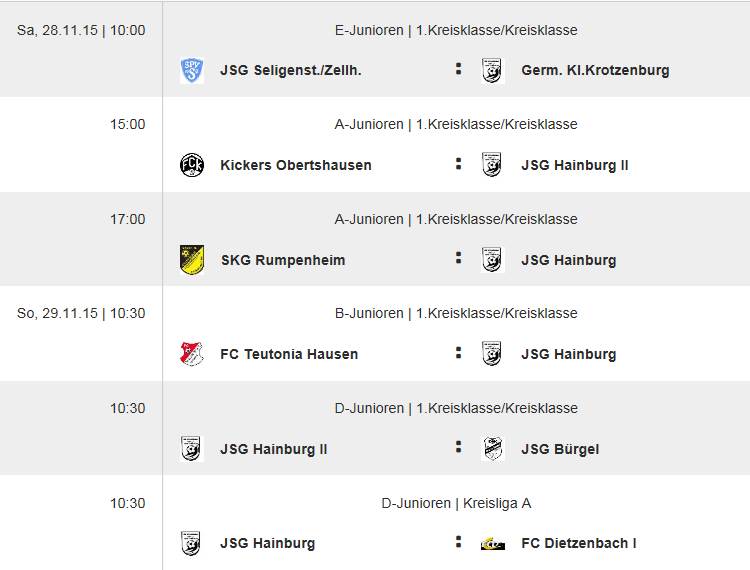
Task: Open the D-Junioren Kreisliga A heading
Action: click(456, 503)
